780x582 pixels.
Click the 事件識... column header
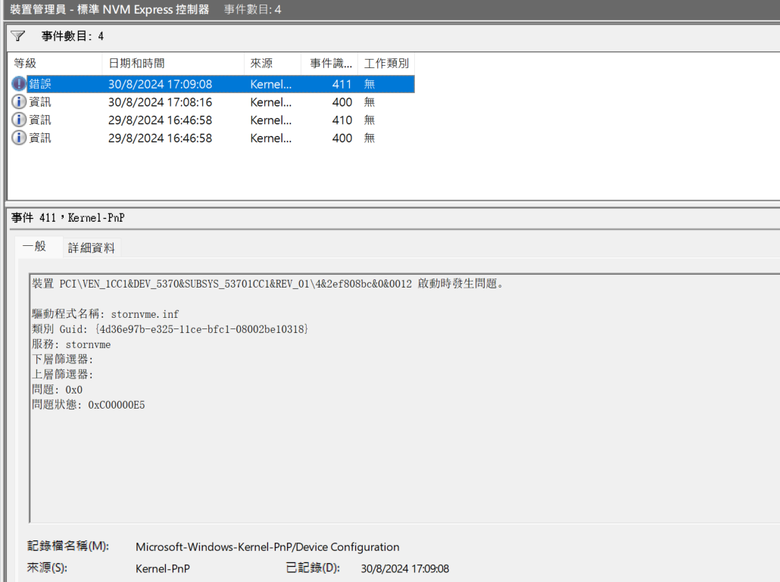click(330, 63)
